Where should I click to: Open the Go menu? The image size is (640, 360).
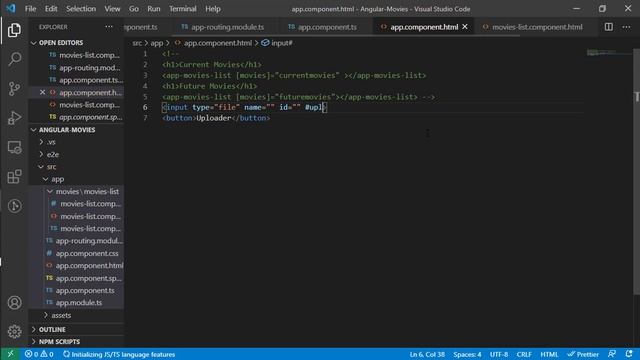tap(134, 9)
